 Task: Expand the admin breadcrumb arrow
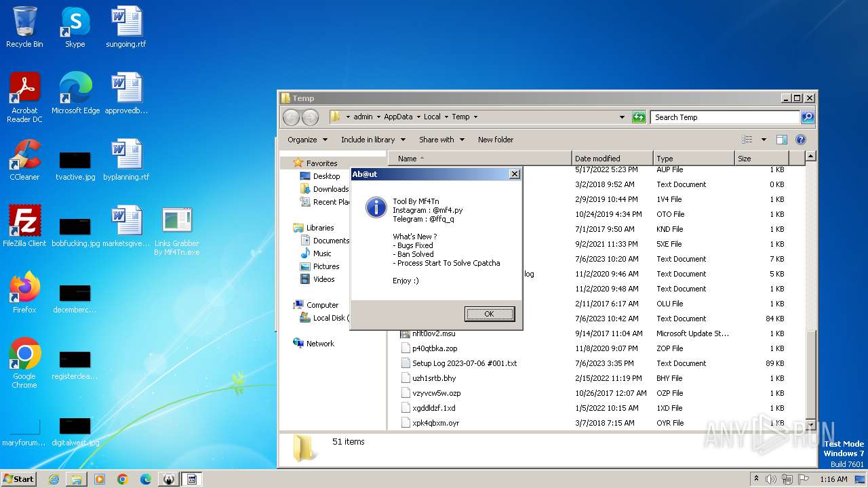click(x=378, y=117)
